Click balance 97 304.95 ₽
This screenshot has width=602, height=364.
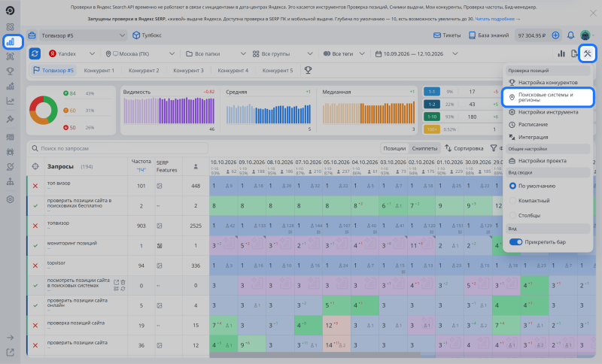(531, 35)
